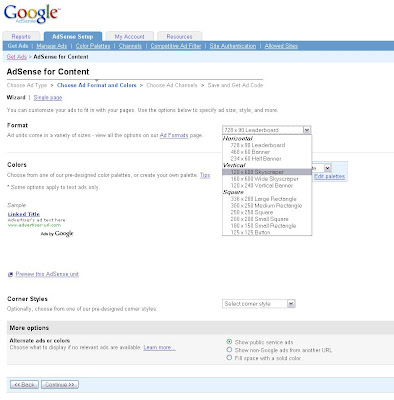Viewport: 394px width, 400px height.
Task: Select Show non-Google ads from another URL
Action: click(229, 350)
